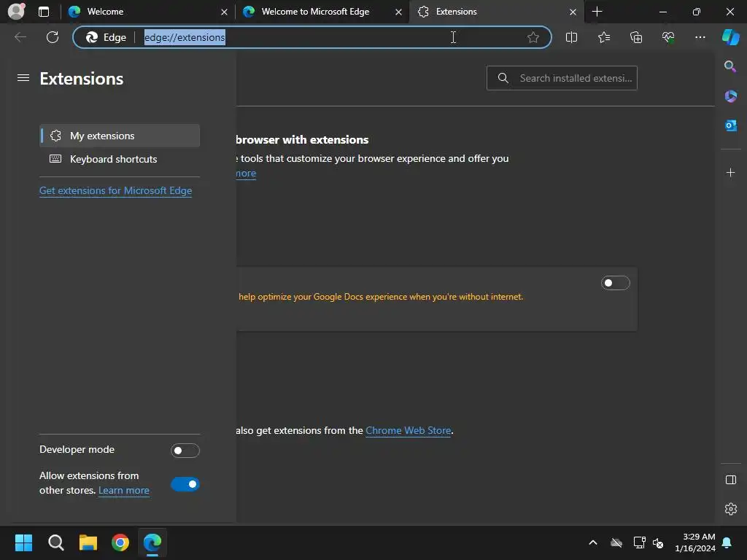Open the notifications bell

727,542
